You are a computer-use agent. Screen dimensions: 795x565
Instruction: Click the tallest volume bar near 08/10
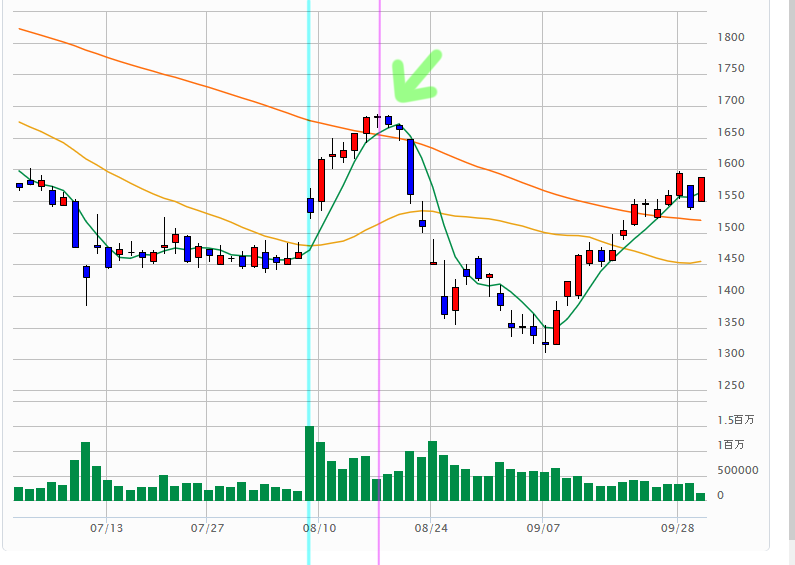tap(309, 463)
